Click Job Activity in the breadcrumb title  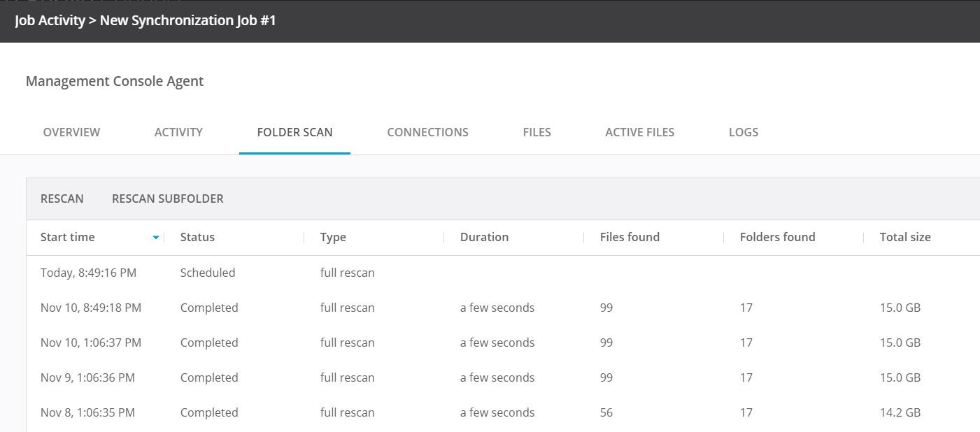point(48,20)
